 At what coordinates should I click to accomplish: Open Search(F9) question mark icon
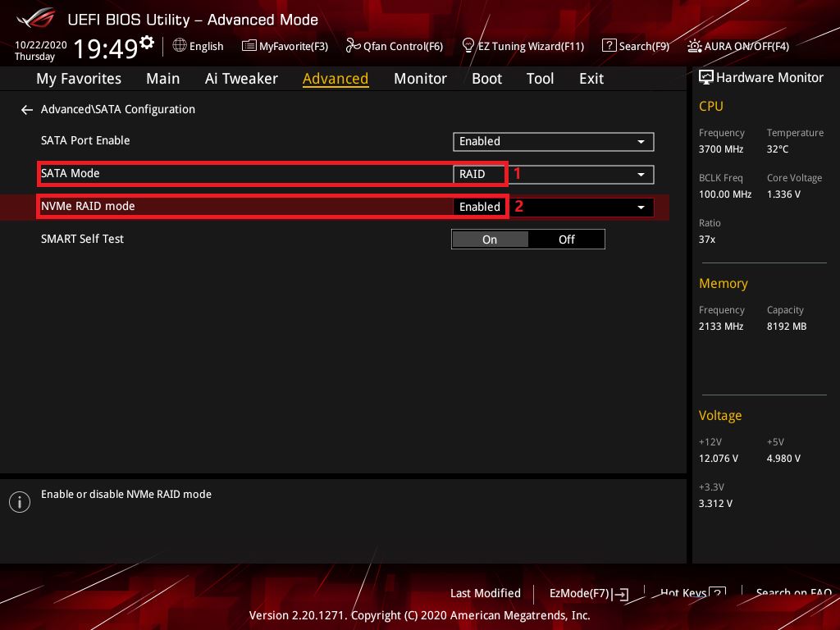[x=609, y=46]
